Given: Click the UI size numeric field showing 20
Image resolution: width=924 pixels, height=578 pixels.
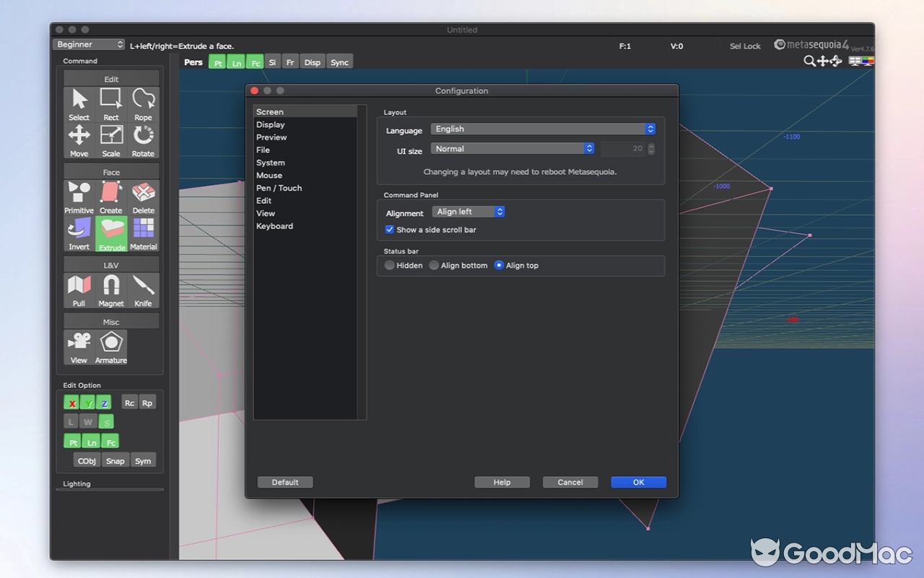Looking at the screenshot, I should 624,148.
